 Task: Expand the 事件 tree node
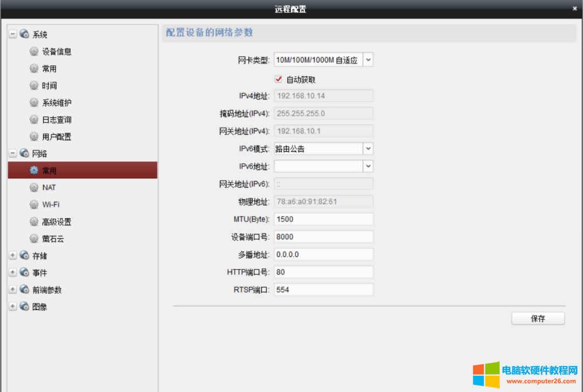[13, 273]
